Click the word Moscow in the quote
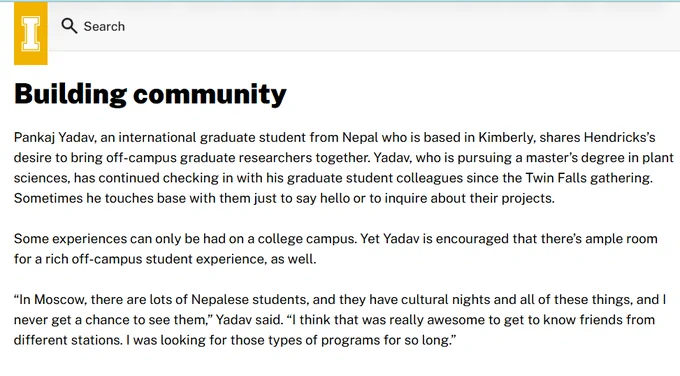 (x=60, y=299)
